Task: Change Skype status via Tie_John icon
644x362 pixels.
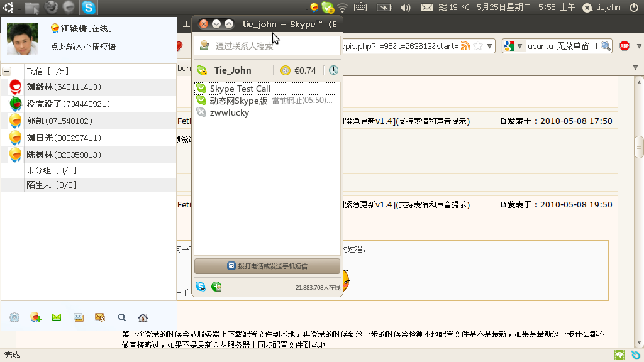Action: pyautogui.click(x=202, y=70)
